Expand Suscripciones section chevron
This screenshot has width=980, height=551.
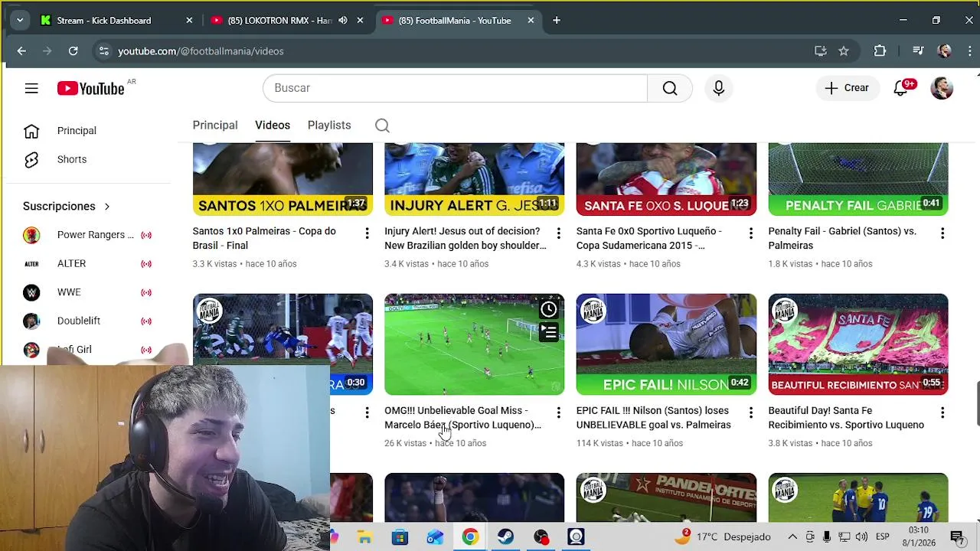click(x=107, y=207)
